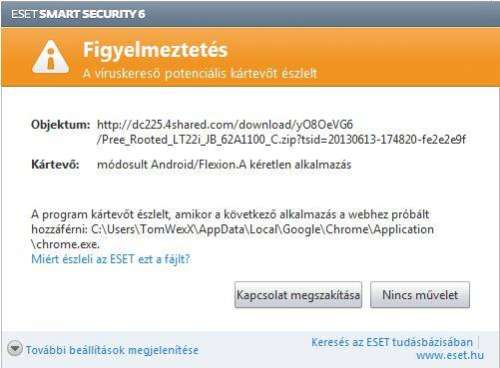This screenshot has height=368, width=500.
Task: Visit the www.eset.hu link
Action: pos(450,355)
